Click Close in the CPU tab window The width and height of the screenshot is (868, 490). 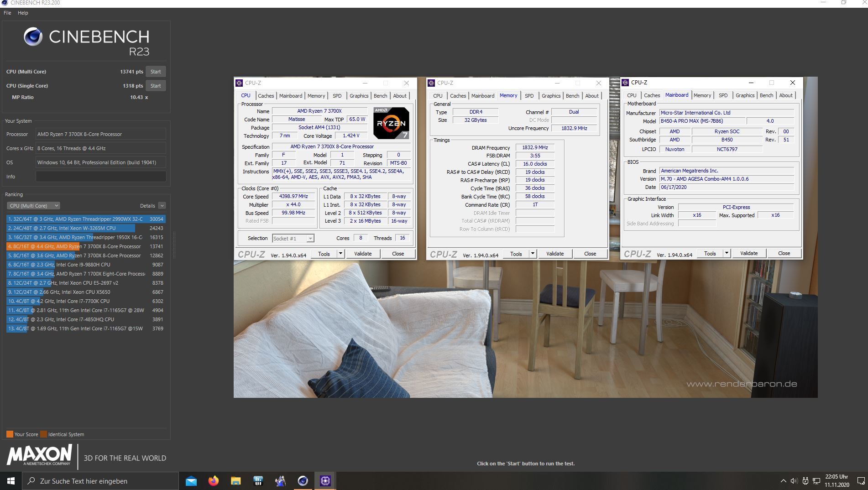coord(398,254)
